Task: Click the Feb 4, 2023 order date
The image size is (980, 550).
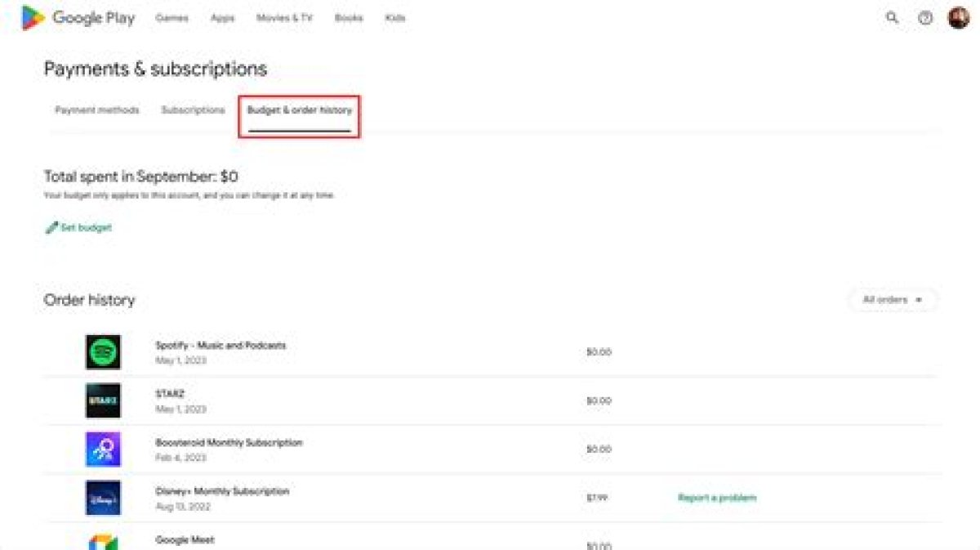Action: pyautogui.click(x=180, y=458)
